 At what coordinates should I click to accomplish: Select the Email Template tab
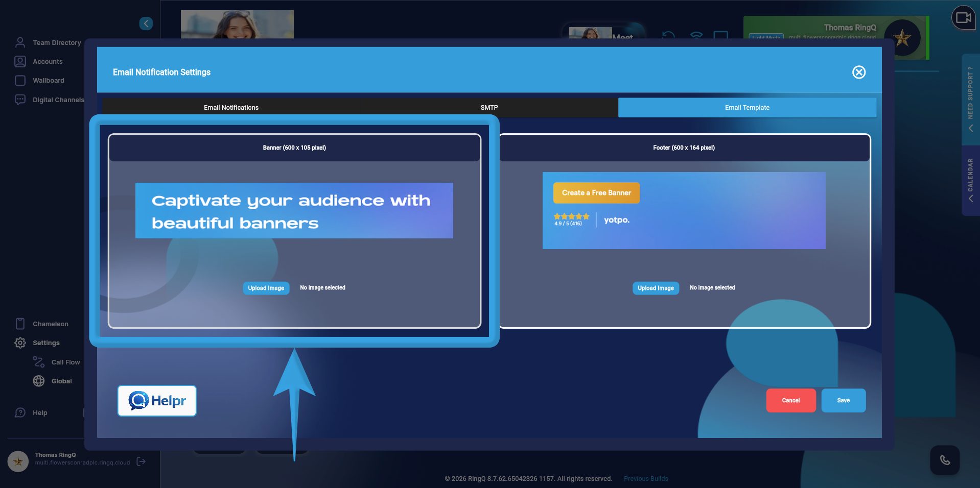click(747, 108)
